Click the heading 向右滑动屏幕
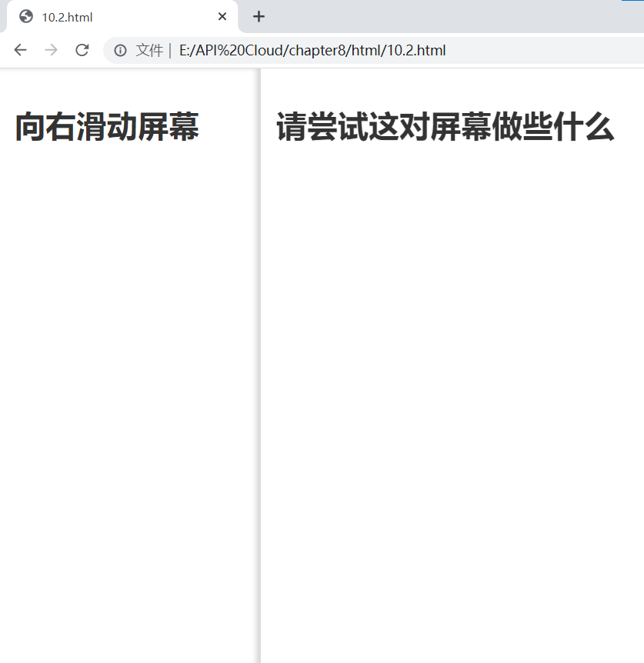644x663 pixels. click(106, 127)
